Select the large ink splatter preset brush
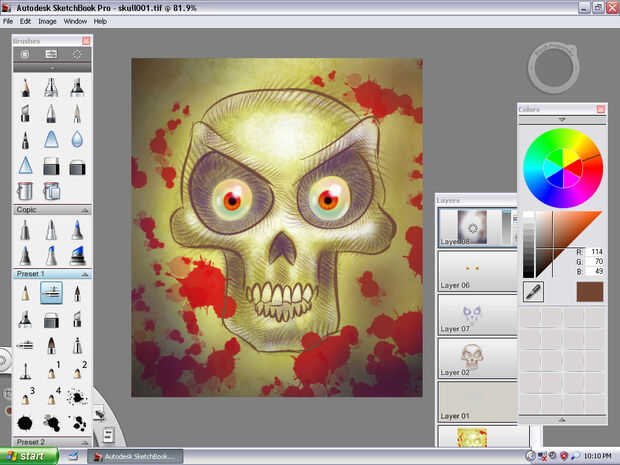The image size is (620, 465). 26,422
